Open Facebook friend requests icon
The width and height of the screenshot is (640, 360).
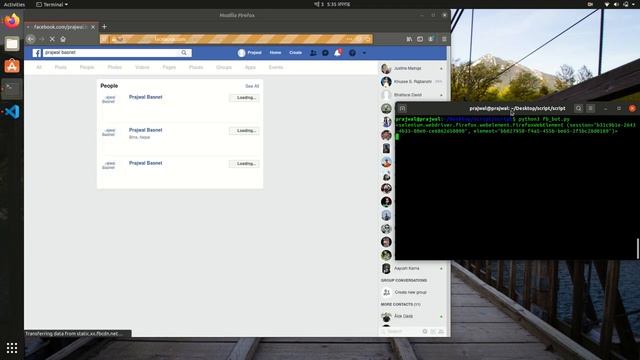(x=313, y=53)
